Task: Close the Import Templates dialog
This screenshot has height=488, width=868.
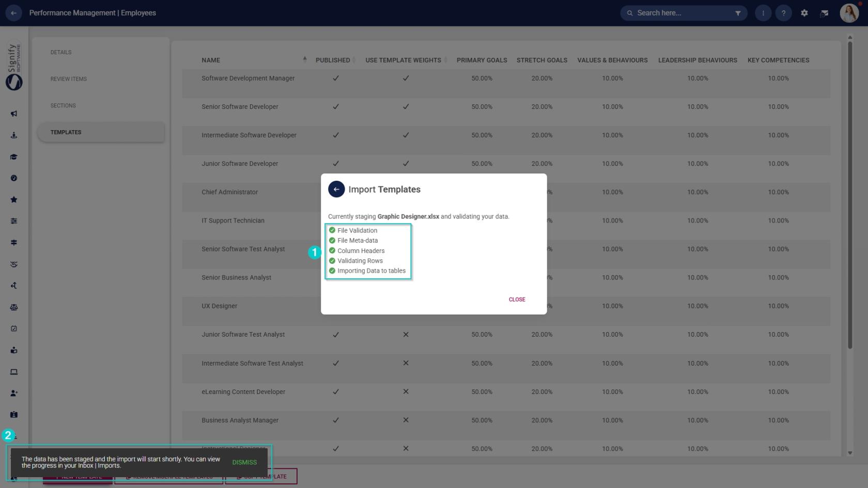Action: 517,300
